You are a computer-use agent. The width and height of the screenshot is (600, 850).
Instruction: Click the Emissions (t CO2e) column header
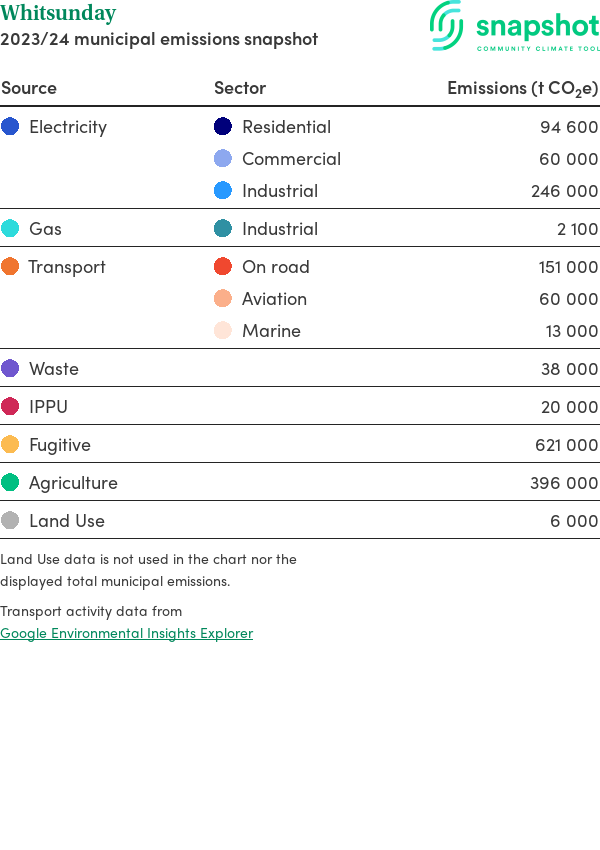522,88
